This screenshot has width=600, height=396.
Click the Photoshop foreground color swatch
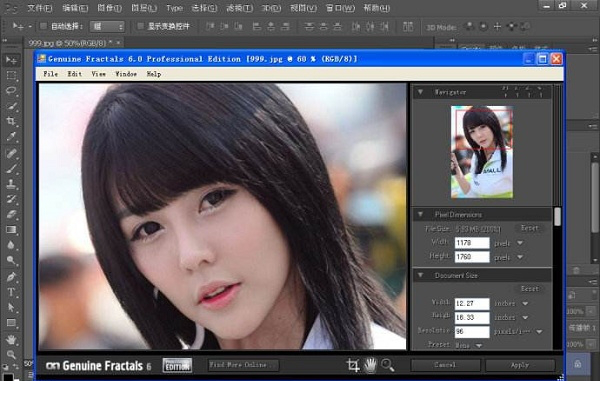coord(8,377)
